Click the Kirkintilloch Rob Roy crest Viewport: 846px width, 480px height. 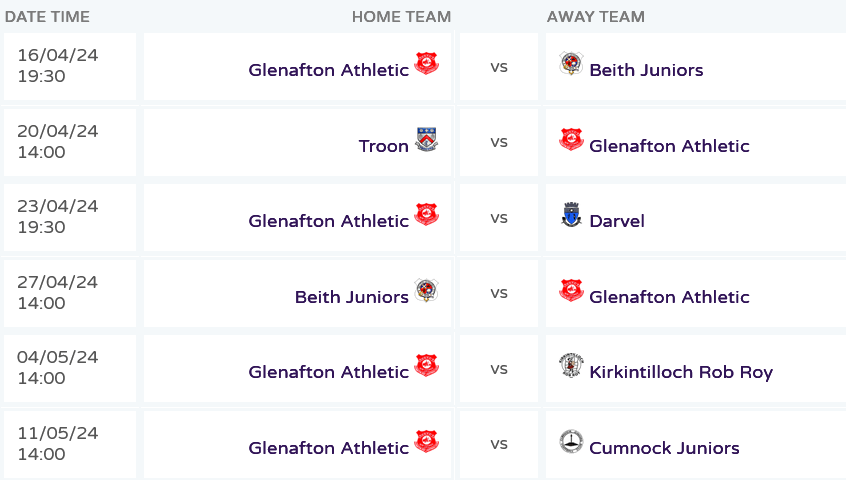(571, 366)
